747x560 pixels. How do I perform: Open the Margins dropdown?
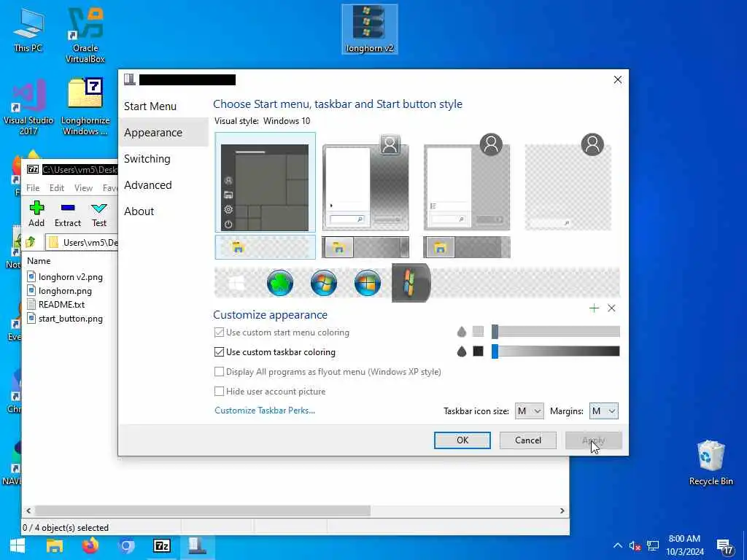coord(603,411)
